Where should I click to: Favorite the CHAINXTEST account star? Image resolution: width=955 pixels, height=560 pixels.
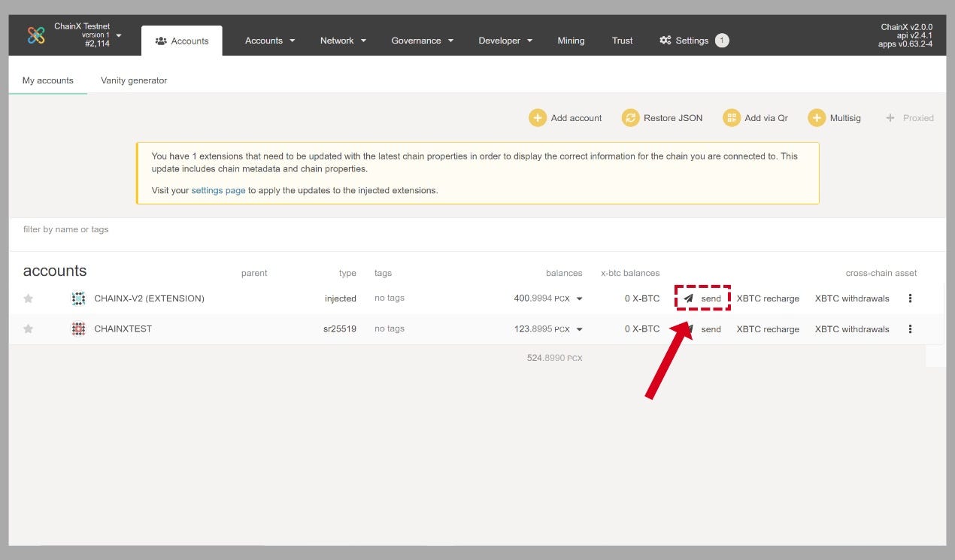click(x=29, y=328)
